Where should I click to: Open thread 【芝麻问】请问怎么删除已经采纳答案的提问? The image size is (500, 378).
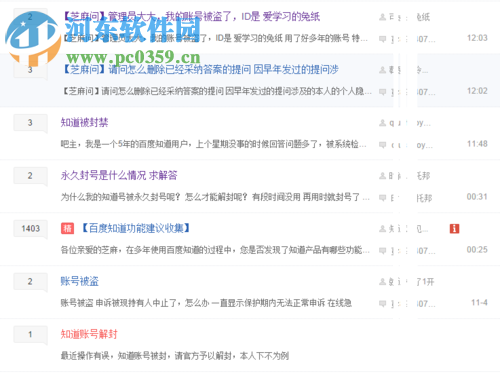[201, 69]
